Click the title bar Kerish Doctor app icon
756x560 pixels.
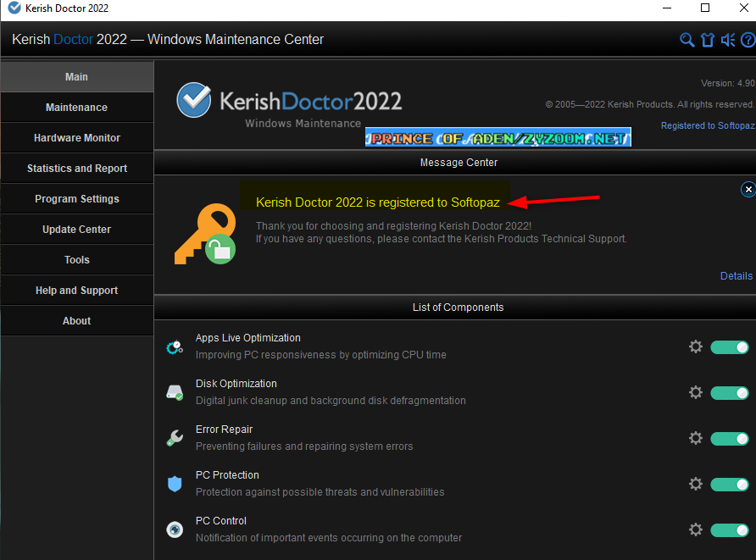coord(14,8)
